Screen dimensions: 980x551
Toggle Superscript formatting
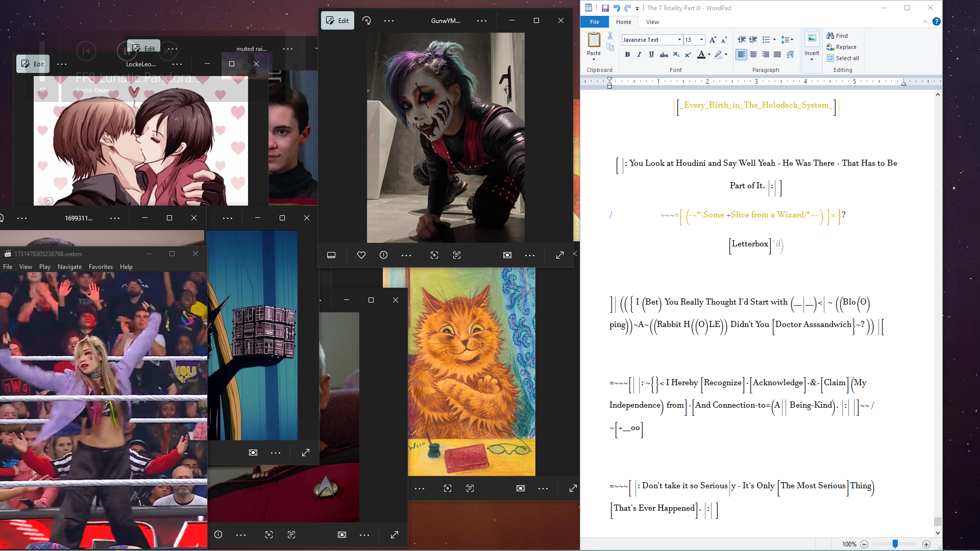pyautogui.click(x=688, y=55)
